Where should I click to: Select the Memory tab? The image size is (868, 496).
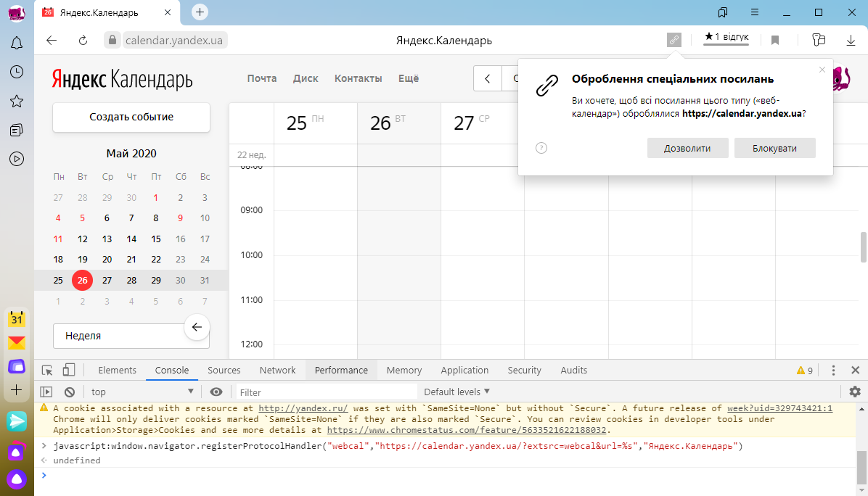point(404,371)
